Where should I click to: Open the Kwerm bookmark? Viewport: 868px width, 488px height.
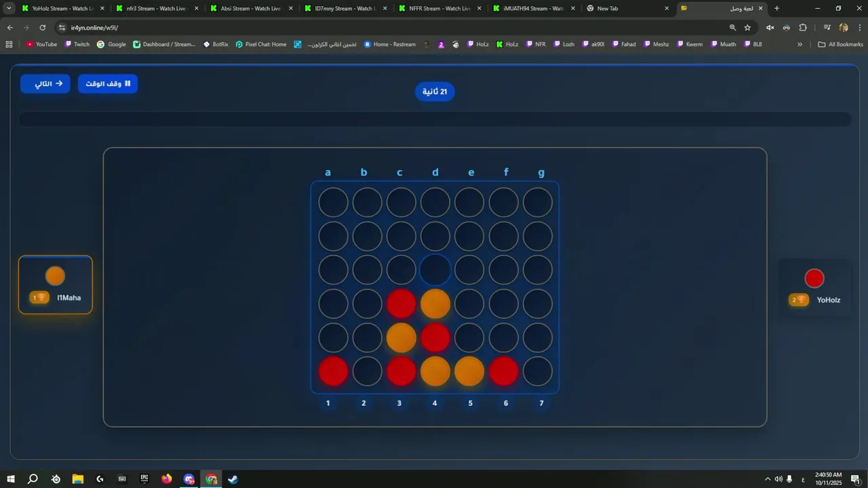(688, 44)
